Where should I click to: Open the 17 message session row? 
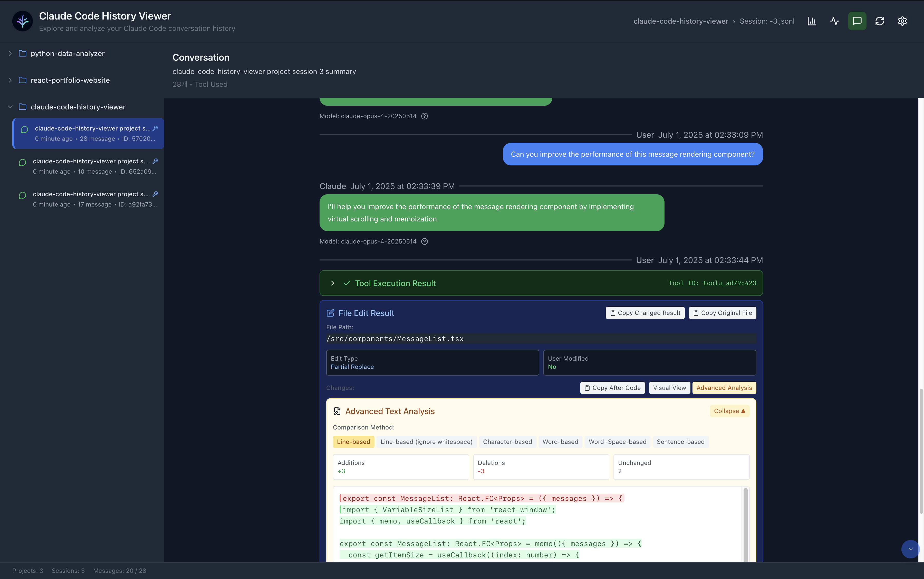[88, 199]
